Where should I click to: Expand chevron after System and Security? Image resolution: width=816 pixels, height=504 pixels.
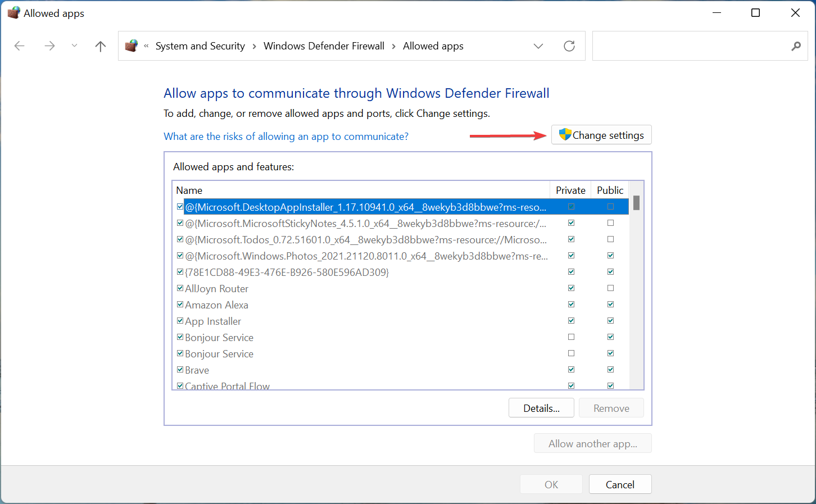[254, 46]
